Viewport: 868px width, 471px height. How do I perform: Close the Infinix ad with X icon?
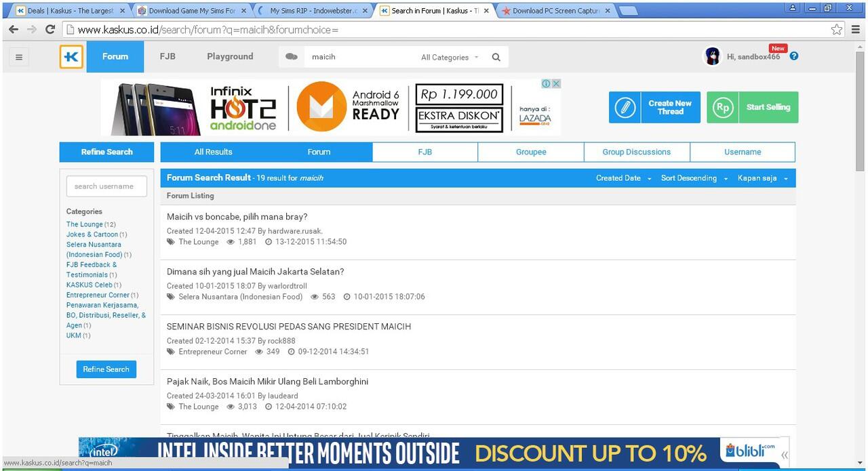pos(556,83)
